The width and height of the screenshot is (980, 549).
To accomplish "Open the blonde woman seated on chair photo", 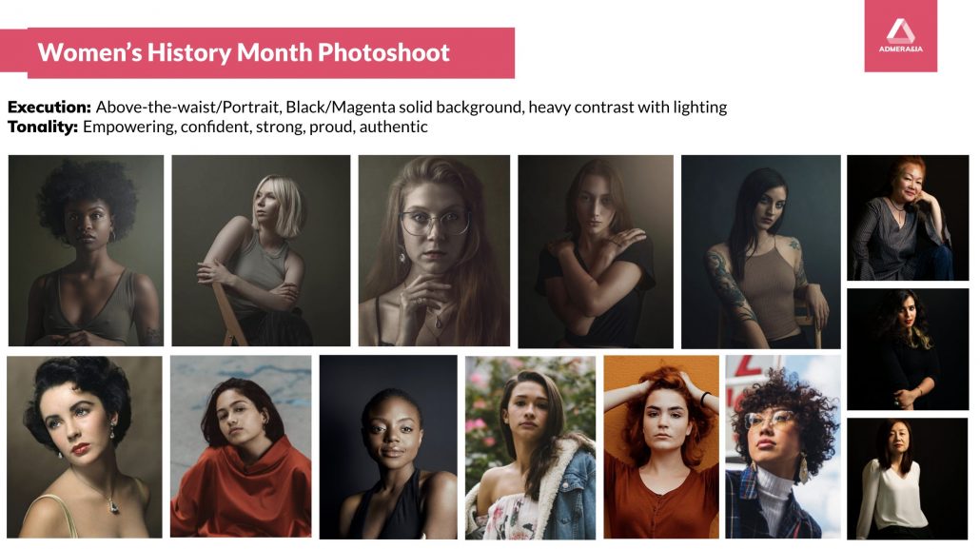I will click(261, 250).
